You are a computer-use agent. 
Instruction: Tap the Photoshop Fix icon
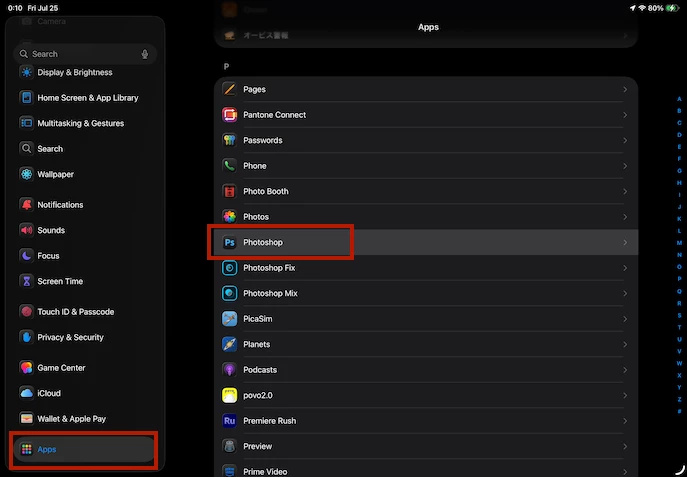click(x=230, y=268)
